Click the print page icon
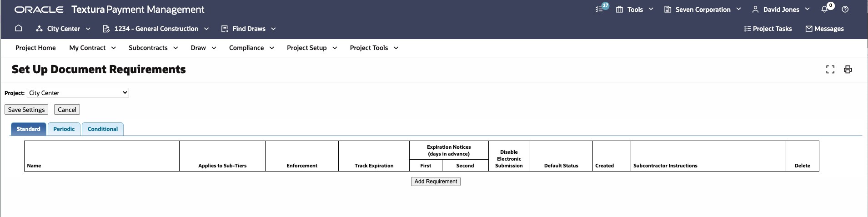The height and width of the screenshot is (217, 868). coord(848,70)
